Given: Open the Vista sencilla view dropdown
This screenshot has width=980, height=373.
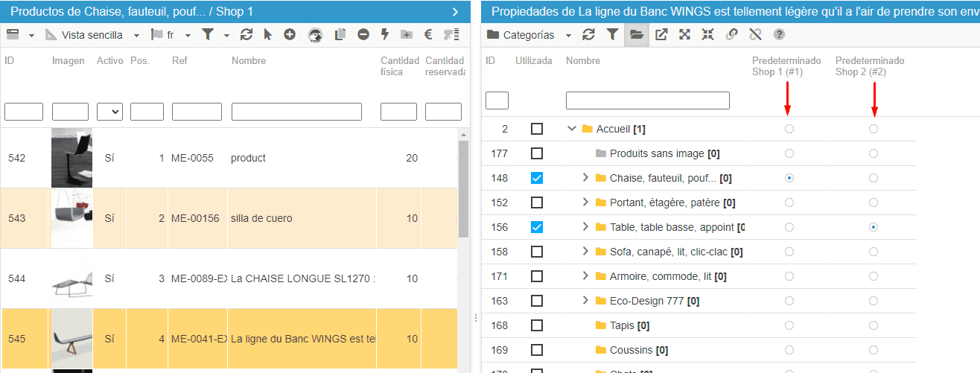Looking at the screenshot, I should [92, 35].
